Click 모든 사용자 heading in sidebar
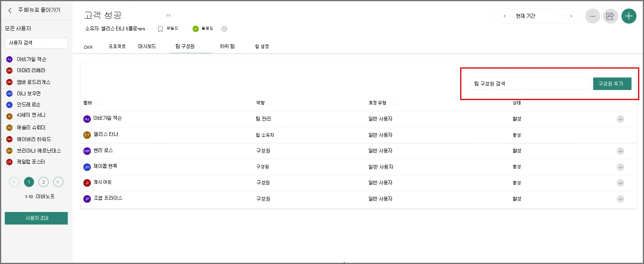 (x=18, y=29)
